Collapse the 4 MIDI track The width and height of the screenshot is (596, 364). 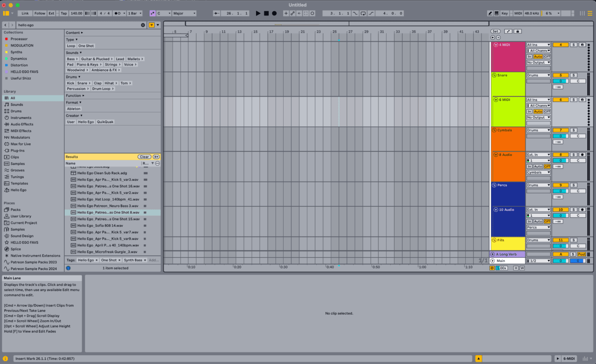coord(496,45)
